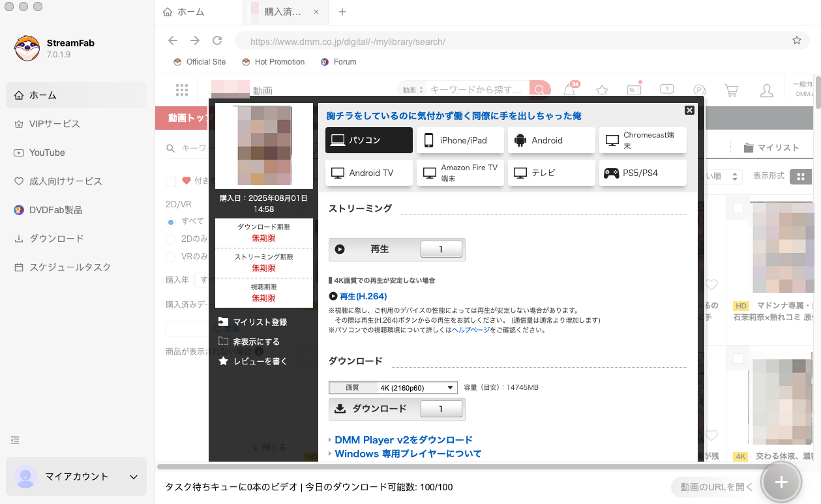Viewport: 821px width, 504px height.
Task: Open the points P icon
Action: (699, 90)
